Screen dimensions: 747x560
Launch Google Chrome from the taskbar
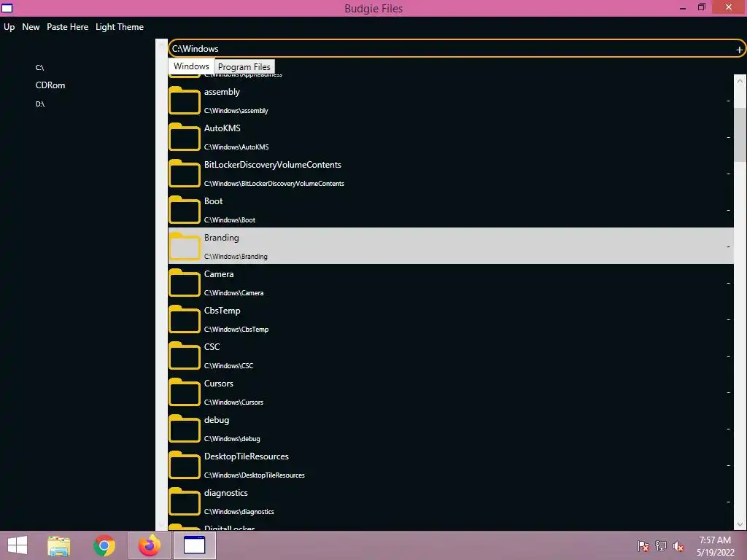point(104,545)
